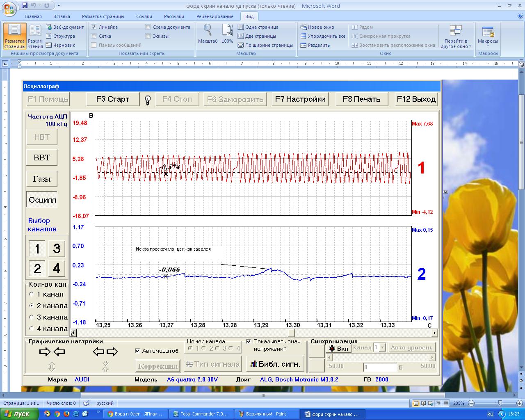Click Split (Разделить) window

tap(315, 45)
